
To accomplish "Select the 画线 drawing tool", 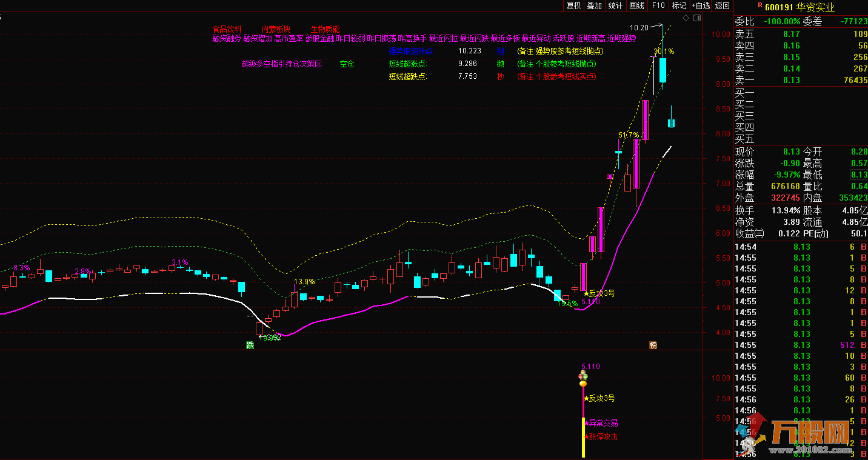I will click(636, 5).
